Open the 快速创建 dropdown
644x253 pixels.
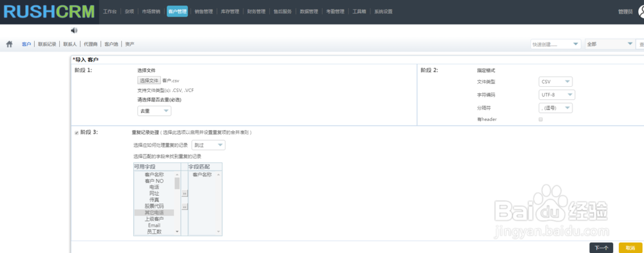(556, 44)
